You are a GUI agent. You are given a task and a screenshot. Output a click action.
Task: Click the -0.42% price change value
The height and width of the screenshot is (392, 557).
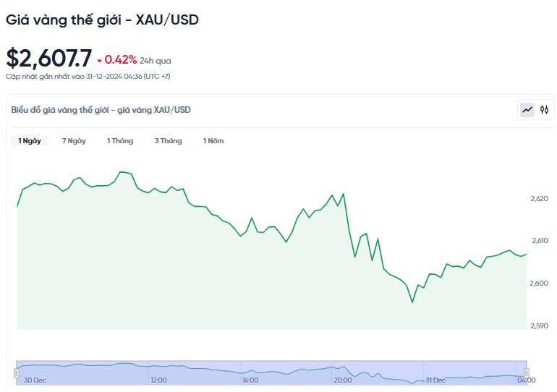(x=121, y=60)
